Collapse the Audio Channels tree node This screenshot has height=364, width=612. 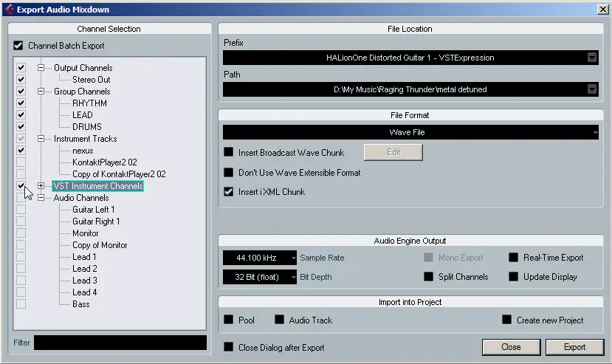pos(41,198)
